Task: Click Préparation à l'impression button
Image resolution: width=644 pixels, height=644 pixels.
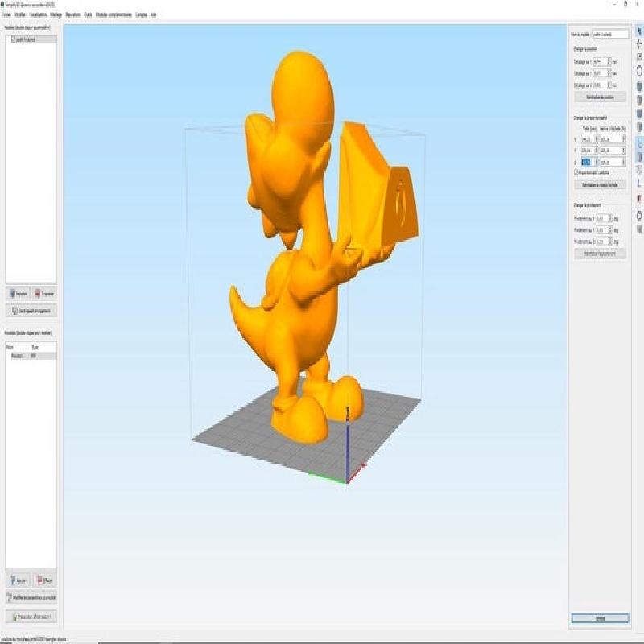Action: pos(31,617)
